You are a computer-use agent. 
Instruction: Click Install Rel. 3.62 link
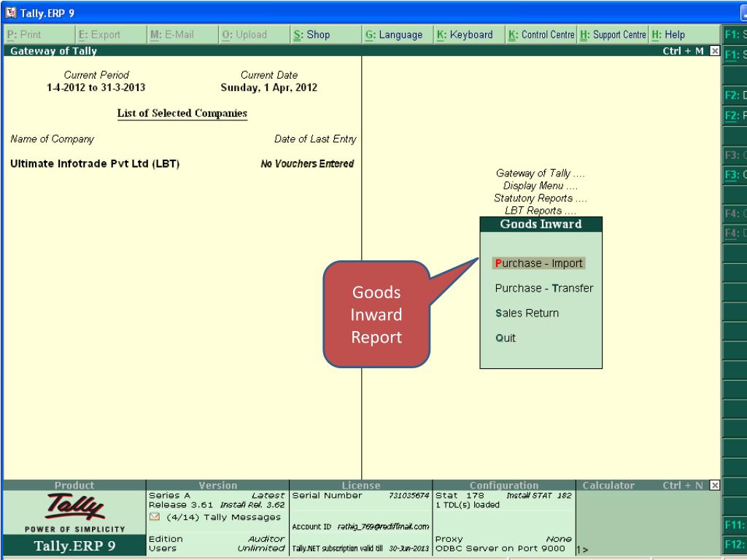point(252,505)
